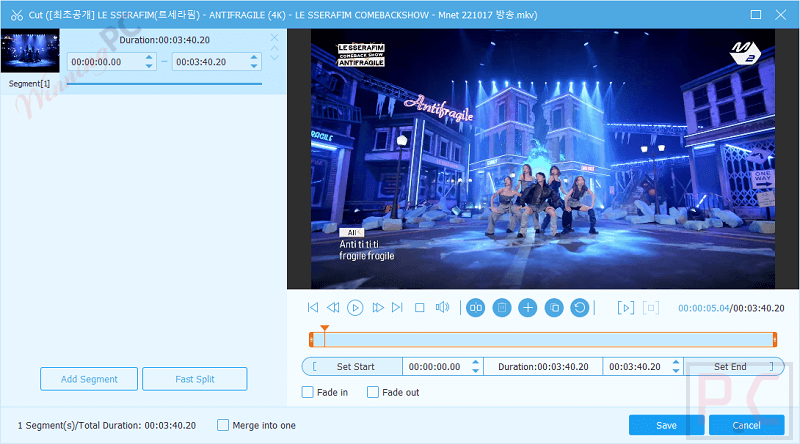Cancel the cut dialog
Screen dimensions: 800x444
[746, 425]
